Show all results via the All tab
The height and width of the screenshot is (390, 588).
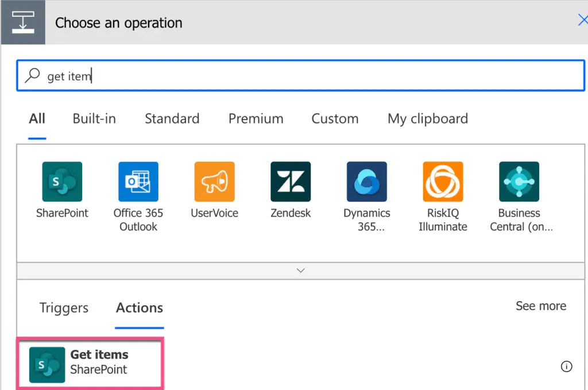[36, 119]
